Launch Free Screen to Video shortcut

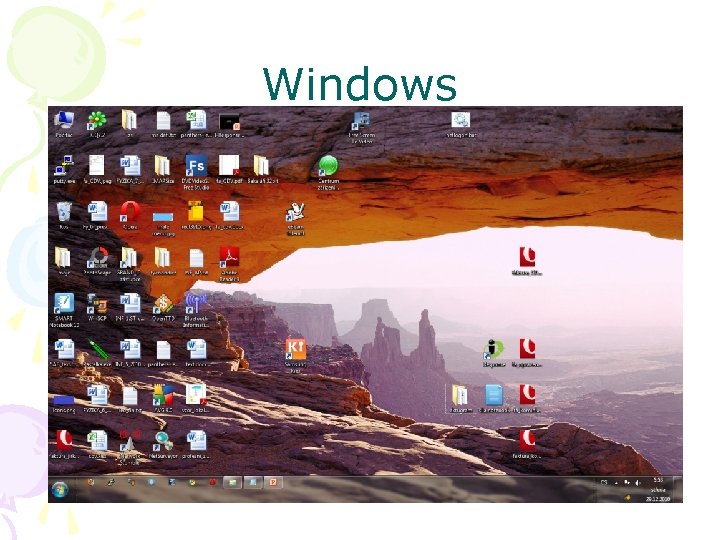(361, 127)
